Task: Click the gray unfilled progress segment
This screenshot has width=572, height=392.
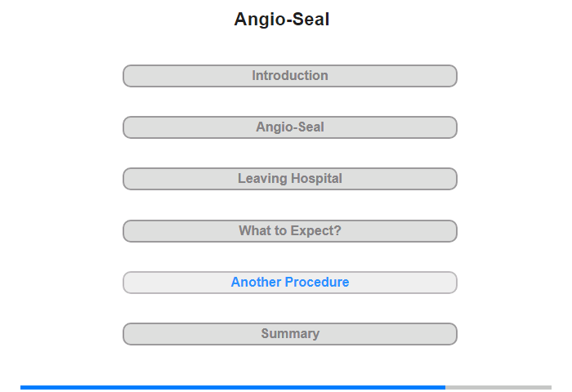Action: (498, 387)
